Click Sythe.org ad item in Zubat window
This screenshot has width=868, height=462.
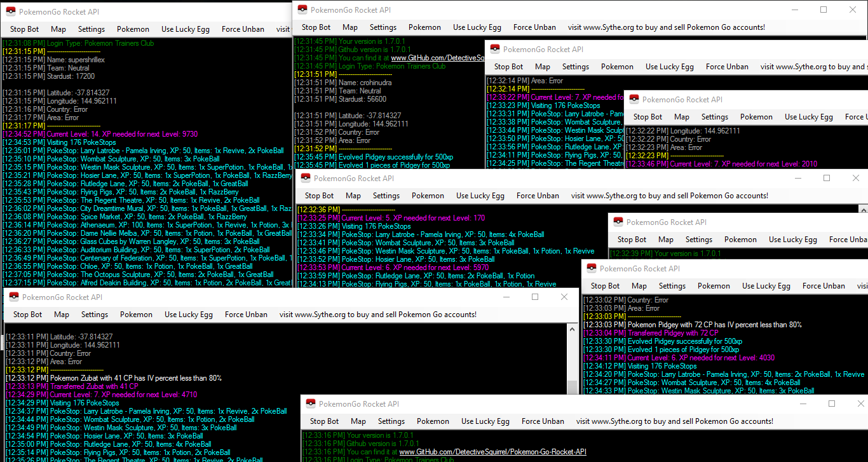click(378, 315)
